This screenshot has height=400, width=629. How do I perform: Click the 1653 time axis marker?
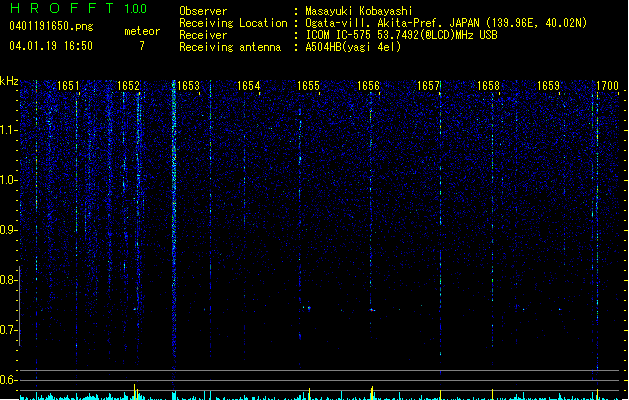(189, 86)
